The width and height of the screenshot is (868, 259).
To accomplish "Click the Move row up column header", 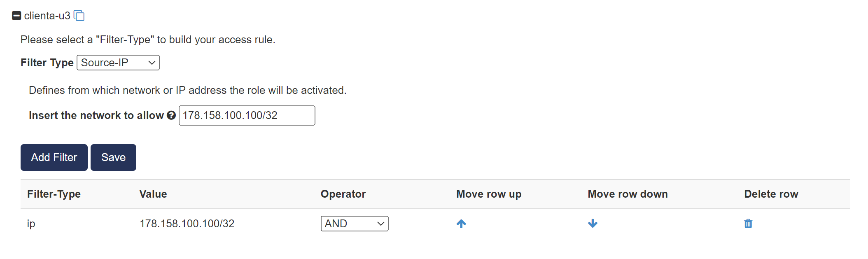I will click(x=489, y=194).
